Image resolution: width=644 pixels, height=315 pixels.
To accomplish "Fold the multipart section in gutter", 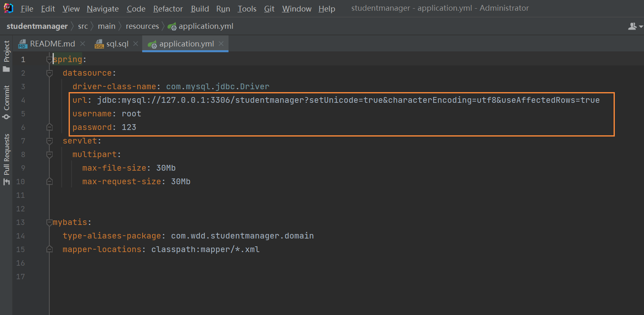I will click(x=50, y=155).
